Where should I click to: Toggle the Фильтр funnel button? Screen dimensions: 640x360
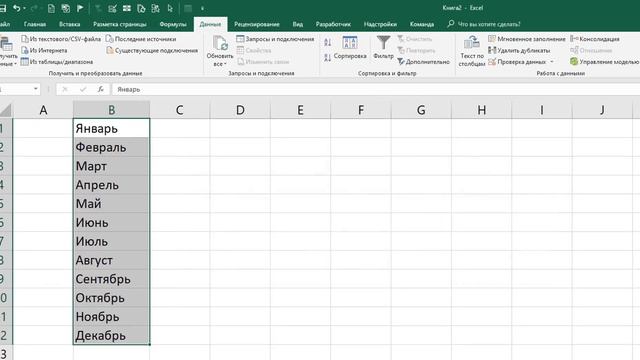coord(383,48)
